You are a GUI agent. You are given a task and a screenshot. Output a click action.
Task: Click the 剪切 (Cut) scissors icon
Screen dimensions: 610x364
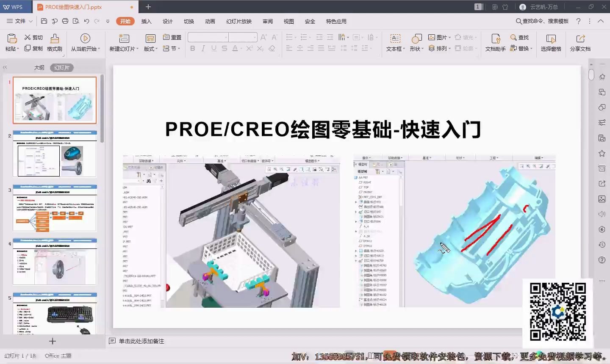click(x=28, y=37)
